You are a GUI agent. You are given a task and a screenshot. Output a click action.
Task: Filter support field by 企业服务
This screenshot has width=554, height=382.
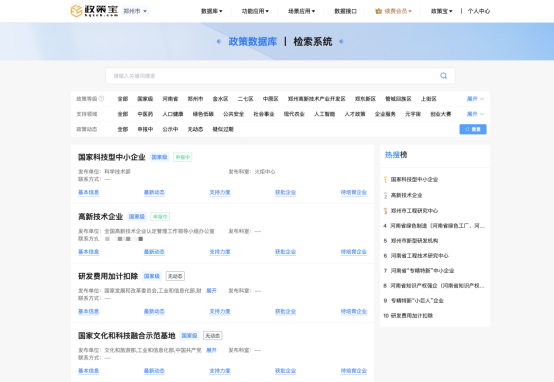(385, 114)
